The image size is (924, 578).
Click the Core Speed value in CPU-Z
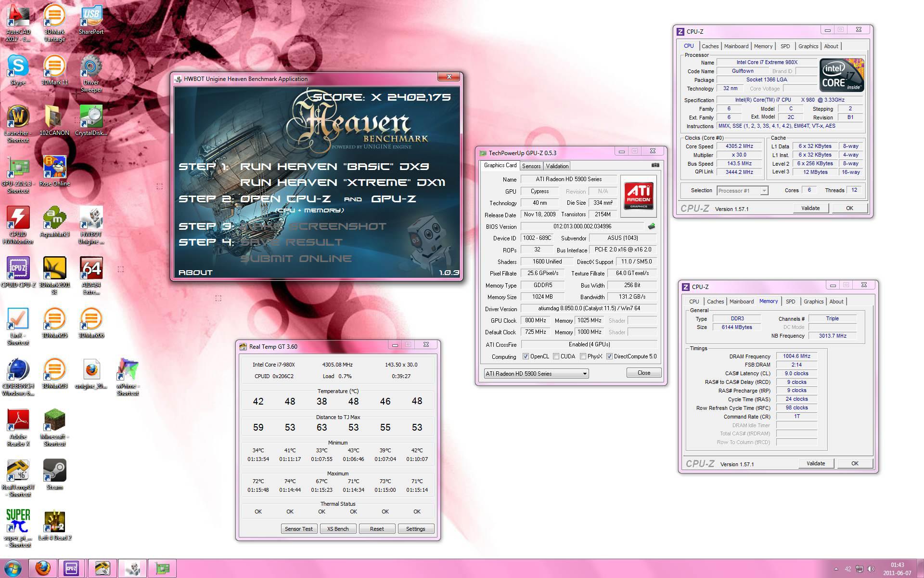point(739,146)
